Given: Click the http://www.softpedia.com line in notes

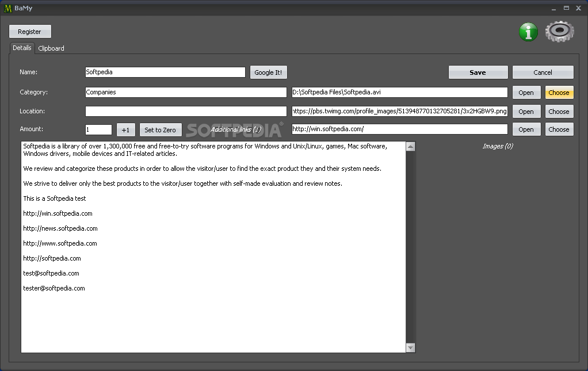Looking at the screenshot, I should [60, 243].
